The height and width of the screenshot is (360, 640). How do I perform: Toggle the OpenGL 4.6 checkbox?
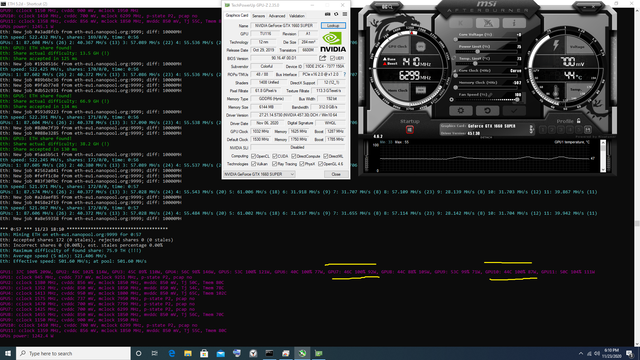click(320, 164)
